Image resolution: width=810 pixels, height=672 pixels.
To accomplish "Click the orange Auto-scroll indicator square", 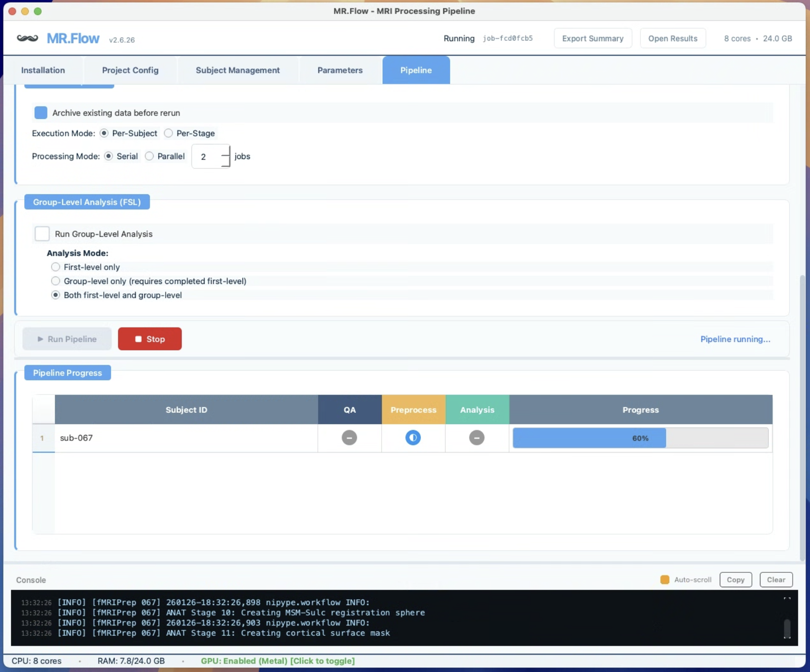I will pos(664,579).
